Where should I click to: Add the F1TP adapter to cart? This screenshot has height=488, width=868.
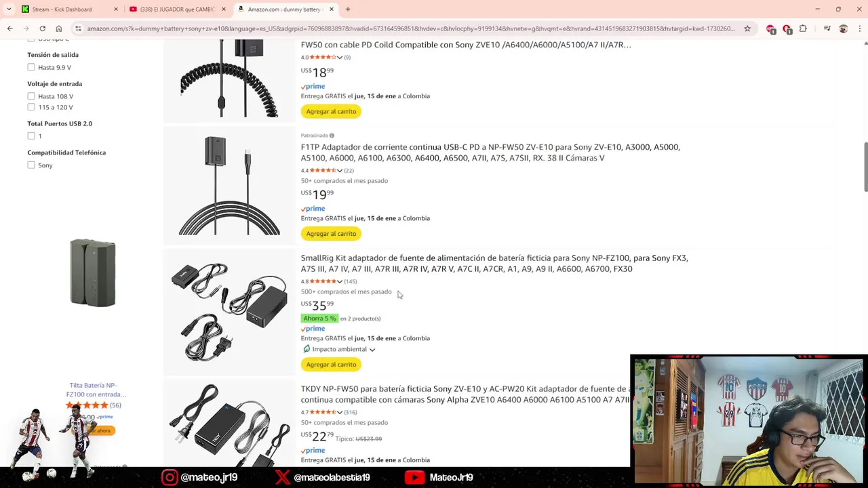point(331,234)
